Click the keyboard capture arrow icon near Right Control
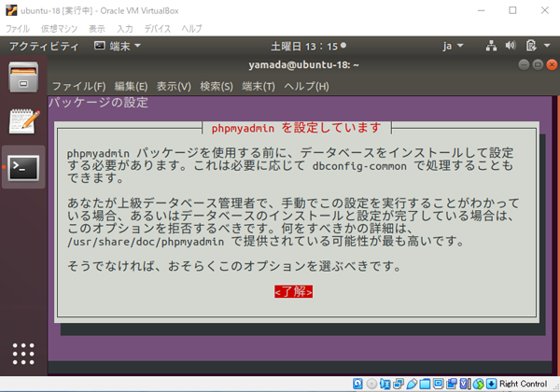 (x=492, y=384)
